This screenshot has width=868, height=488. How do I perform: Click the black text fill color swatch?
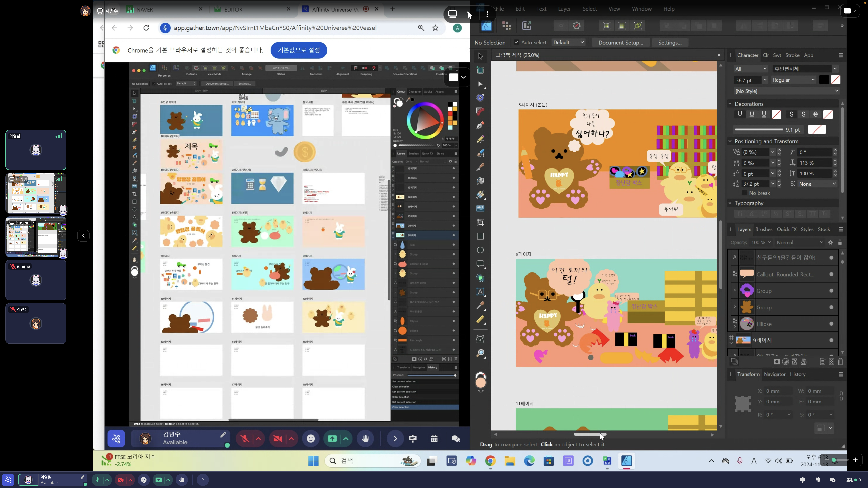(x=824, y=80)
